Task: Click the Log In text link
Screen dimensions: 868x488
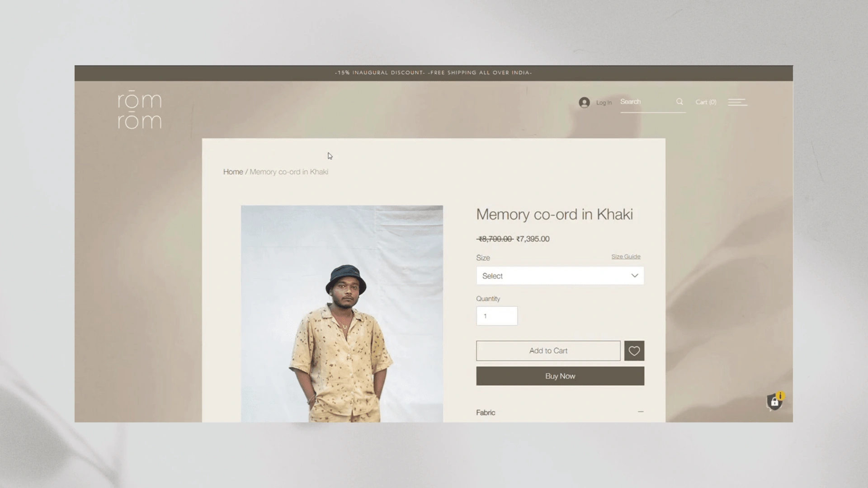Action: [604, 103]
